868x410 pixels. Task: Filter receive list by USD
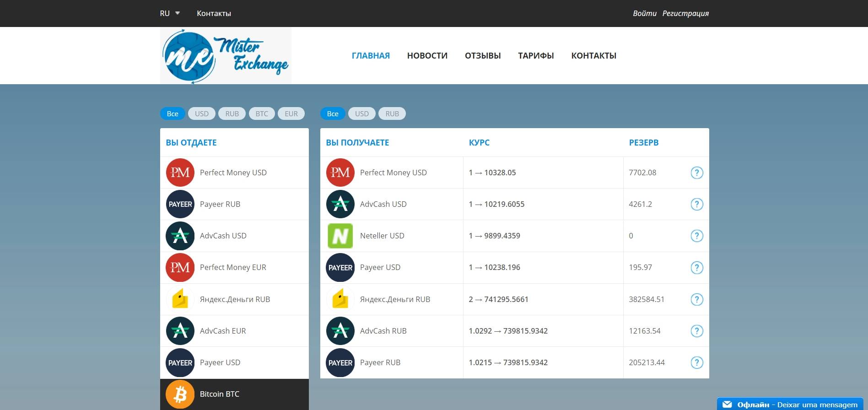pos(362,113)
